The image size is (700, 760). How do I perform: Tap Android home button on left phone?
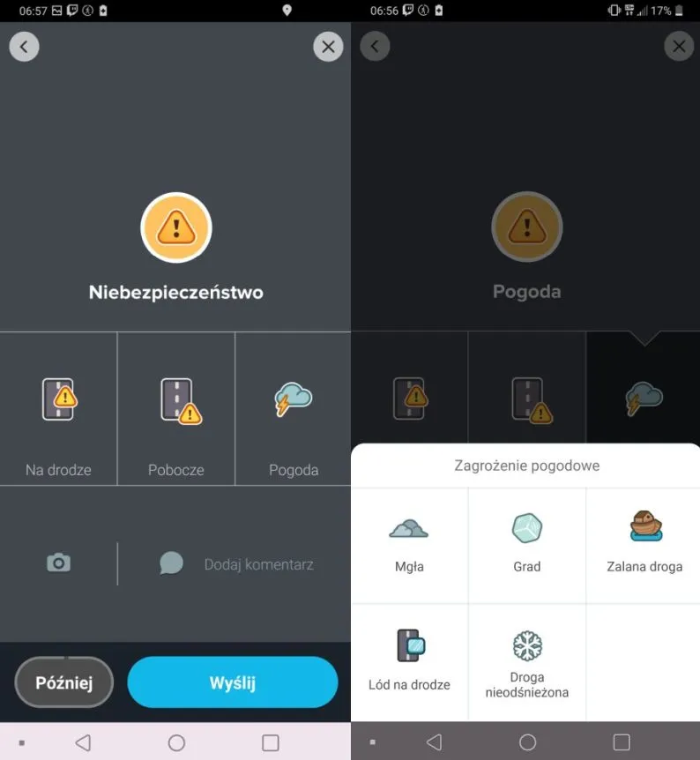176,742
